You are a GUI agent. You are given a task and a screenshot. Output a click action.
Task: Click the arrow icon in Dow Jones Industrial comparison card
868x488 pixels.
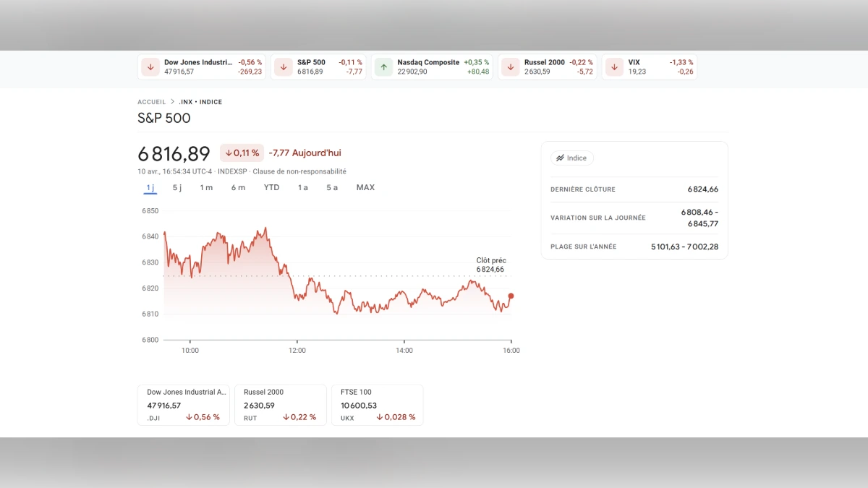[x=189, y=417]
